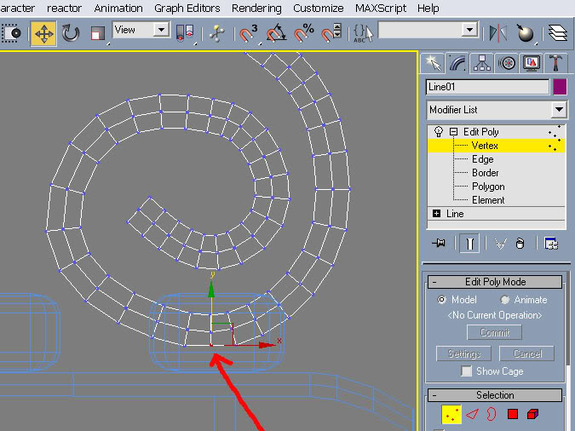This screenshot has width=575, height=431.
Task: Enable the Show Cage checkbox
Action: point(466,371)
